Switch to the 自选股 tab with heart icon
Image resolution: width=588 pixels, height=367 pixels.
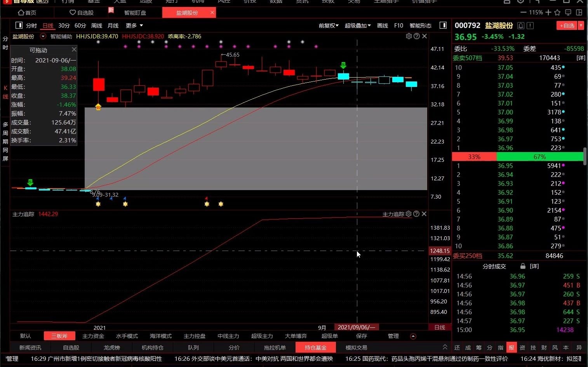(x=82, y=13)
